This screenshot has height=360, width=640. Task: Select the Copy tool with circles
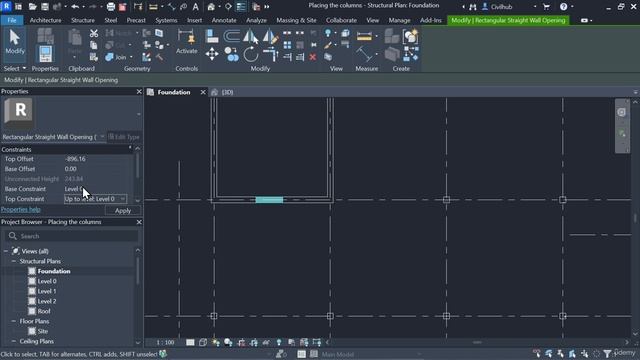pos(231,54)
